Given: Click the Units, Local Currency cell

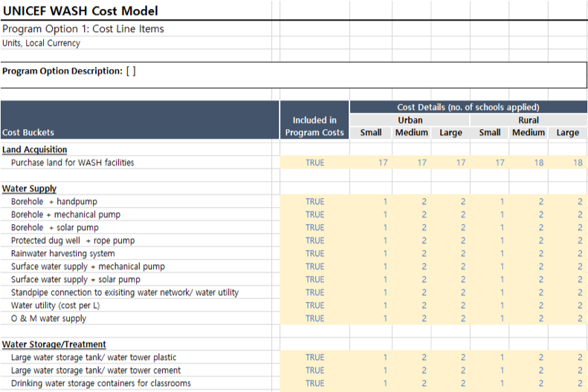Looking at the screenshot, I should click(x=42, y=43).
